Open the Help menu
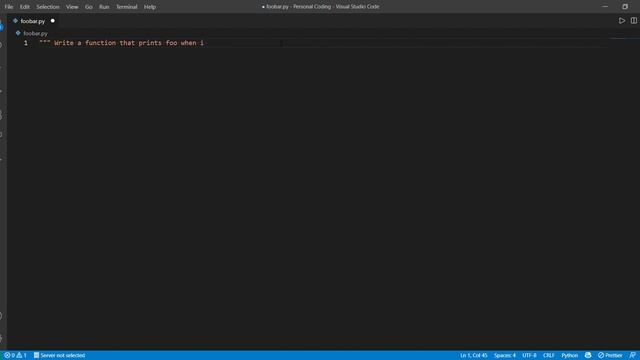The width and height of the screenshot is (640, 360). click(x=150, y=7)
